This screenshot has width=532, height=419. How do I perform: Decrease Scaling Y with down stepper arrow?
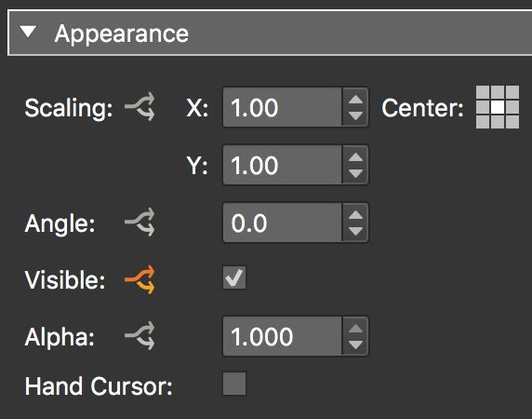tap(355, 173)
